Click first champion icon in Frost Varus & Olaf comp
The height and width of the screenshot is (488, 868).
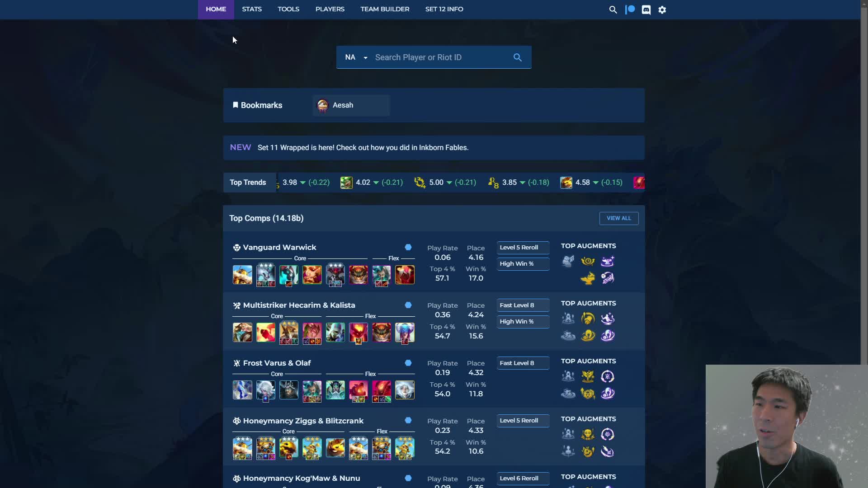pyautogui.click(x=242, y=390)
